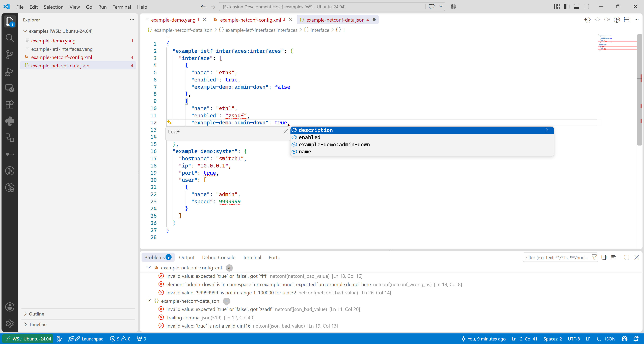Collapse example-netconf-config.xml problems group
Image resolution: width=644 pixels, height=344 pixels.
pos(148,268)
